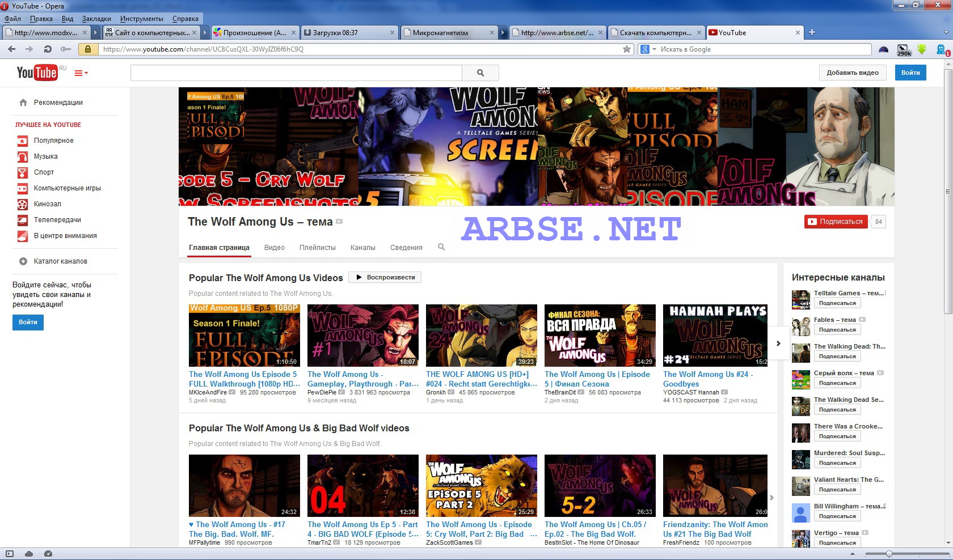Click the YouTube logo

click(x=37, y=73)
